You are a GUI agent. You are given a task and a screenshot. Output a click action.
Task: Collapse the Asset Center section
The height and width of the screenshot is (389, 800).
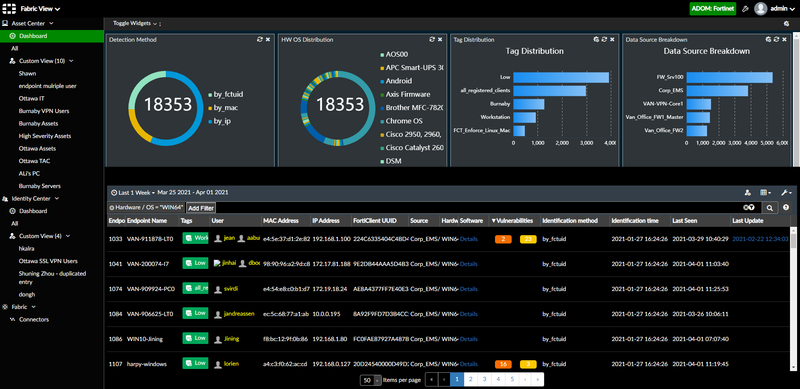51,23
